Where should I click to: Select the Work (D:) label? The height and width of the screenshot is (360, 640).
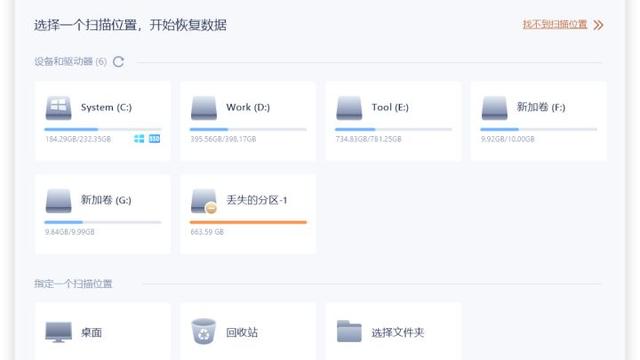click(x=248, y=107)
